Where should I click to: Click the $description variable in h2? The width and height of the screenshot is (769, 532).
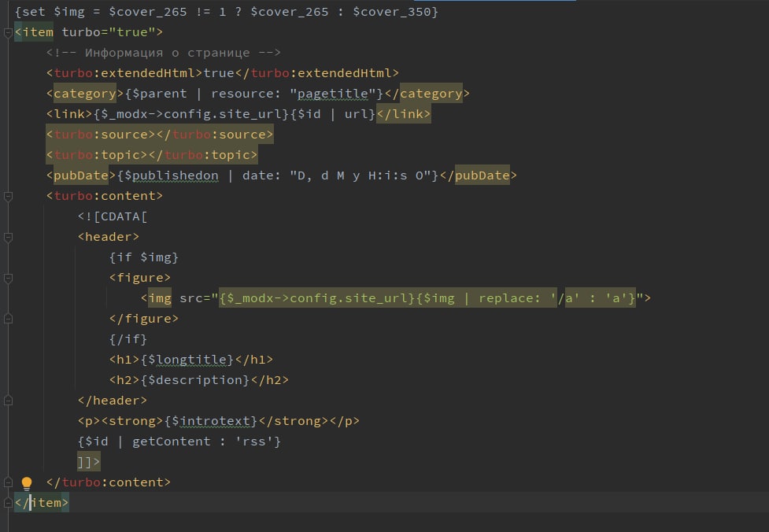click(194, 380)
